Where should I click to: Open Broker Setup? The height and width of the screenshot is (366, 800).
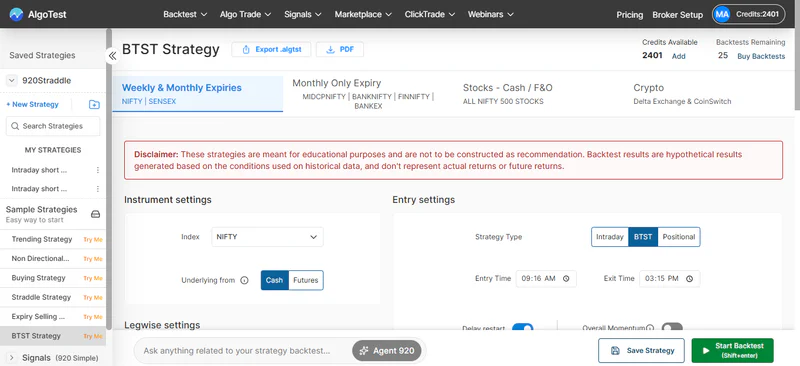pos(678,15)
